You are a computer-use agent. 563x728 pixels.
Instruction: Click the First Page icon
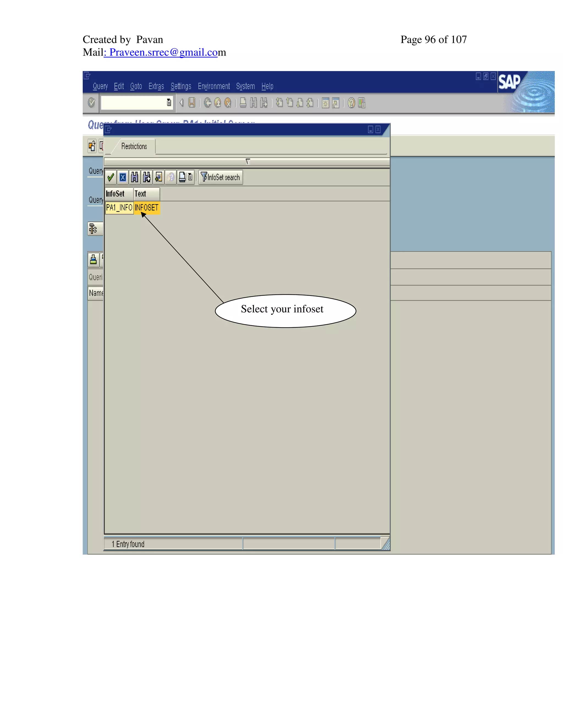point(280,103)
